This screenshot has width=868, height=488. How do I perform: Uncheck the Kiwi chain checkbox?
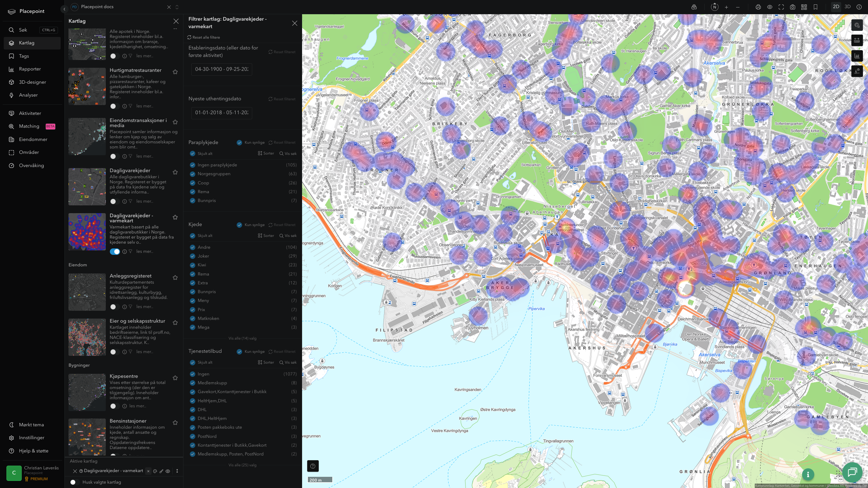tap(193, 265)
